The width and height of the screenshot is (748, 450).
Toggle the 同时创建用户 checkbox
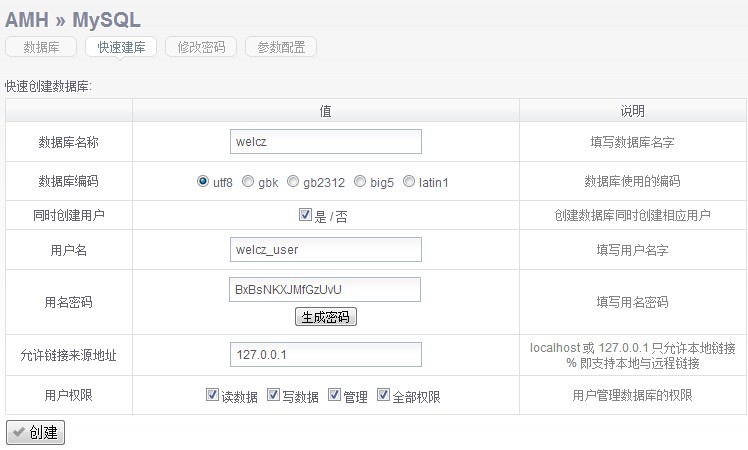pyautogui.click(x=306, y=215)
